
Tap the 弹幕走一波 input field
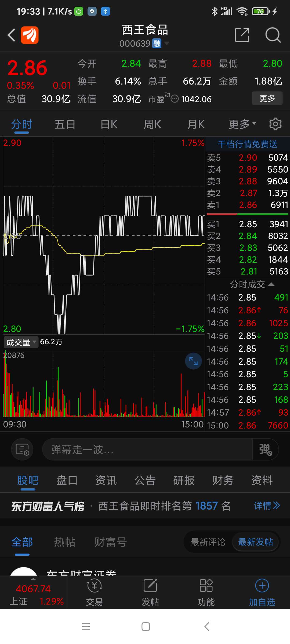tap(147, 449)
